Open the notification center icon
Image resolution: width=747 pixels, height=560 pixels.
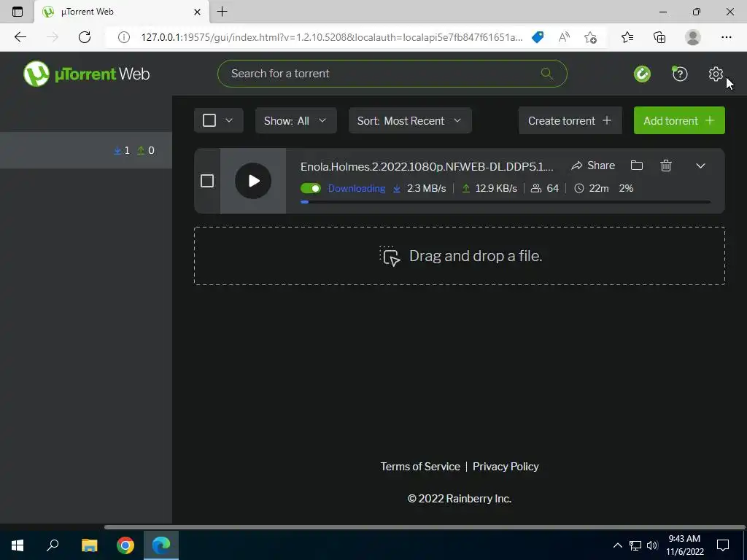[723, 545]
